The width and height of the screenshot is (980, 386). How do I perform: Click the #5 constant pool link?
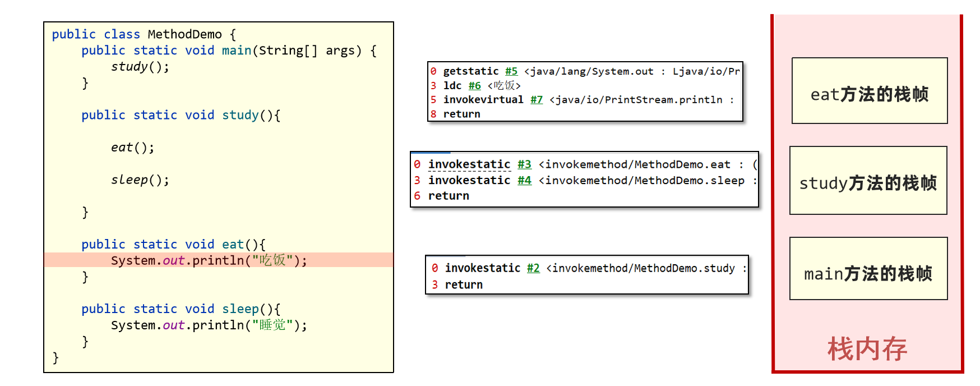point(511,71)
